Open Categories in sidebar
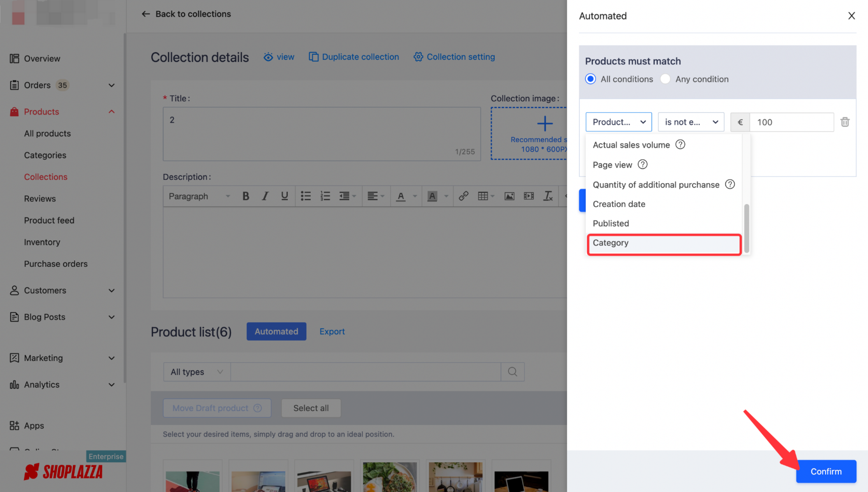 (45, 155)
